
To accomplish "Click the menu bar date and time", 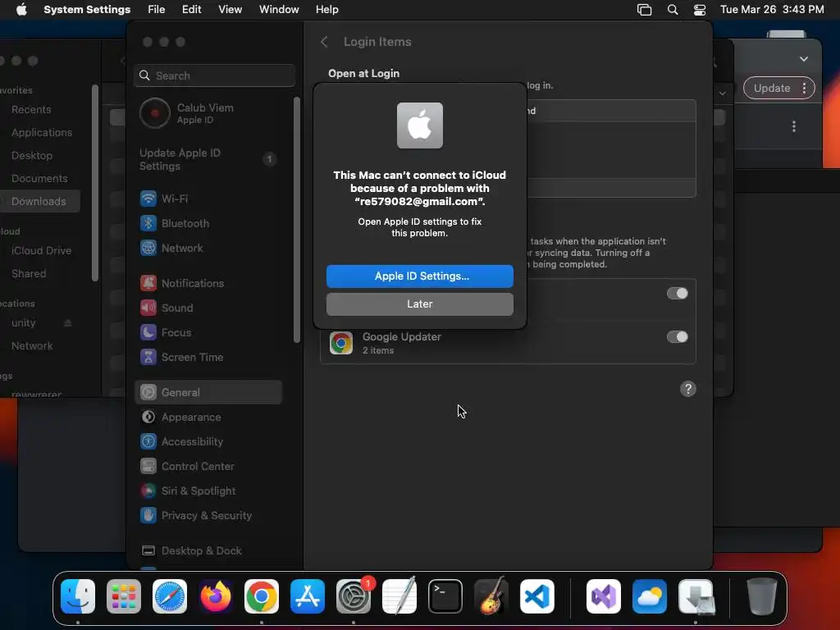I will pos(772,10).
